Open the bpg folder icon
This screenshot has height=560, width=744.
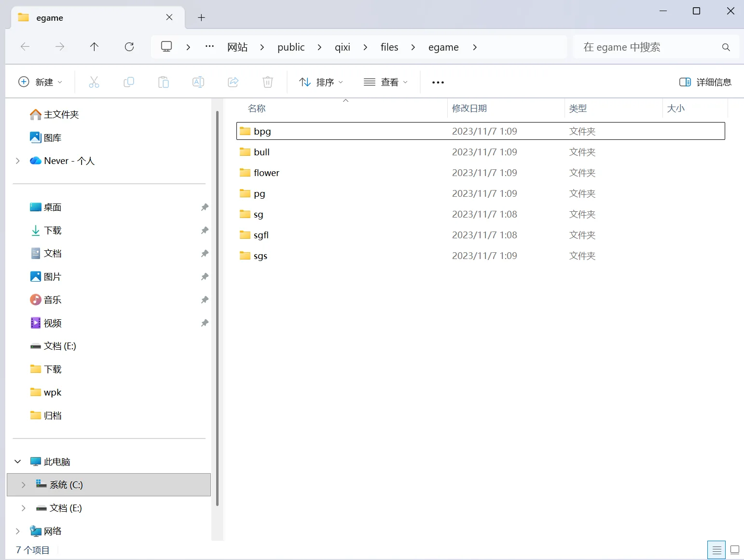point(245,131)
